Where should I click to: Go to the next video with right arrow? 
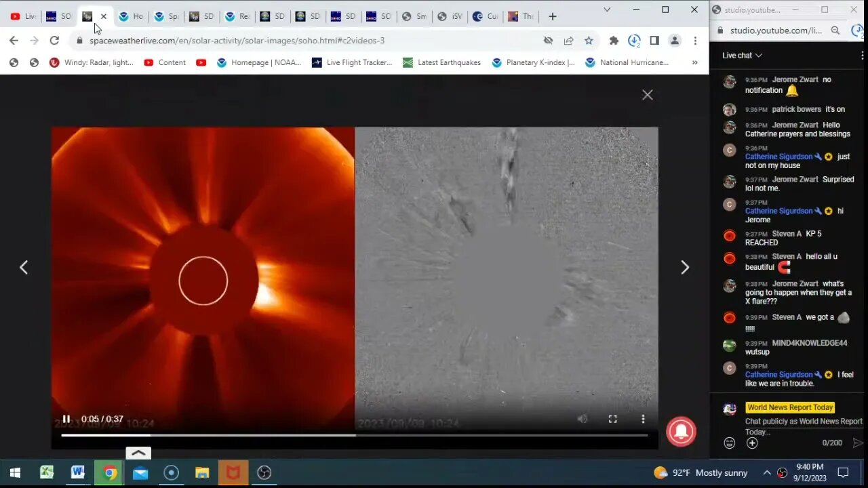(x=685, y=267)
